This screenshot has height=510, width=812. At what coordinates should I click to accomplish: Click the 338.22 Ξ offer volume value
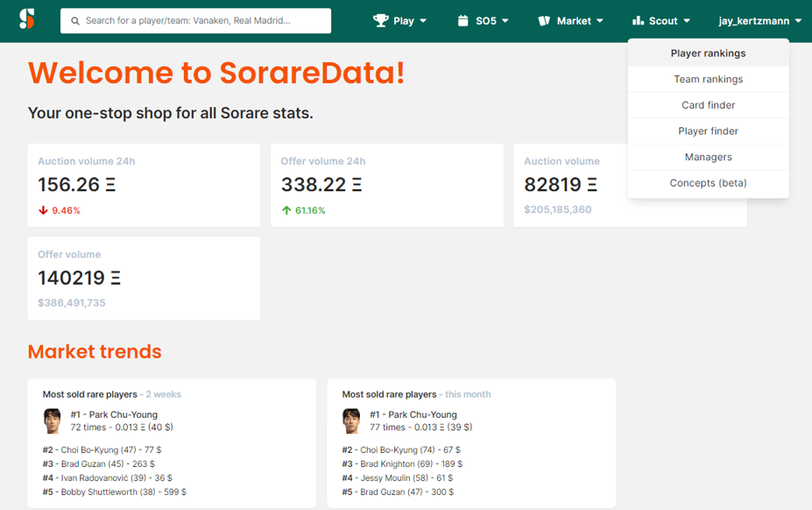point(321,185)
